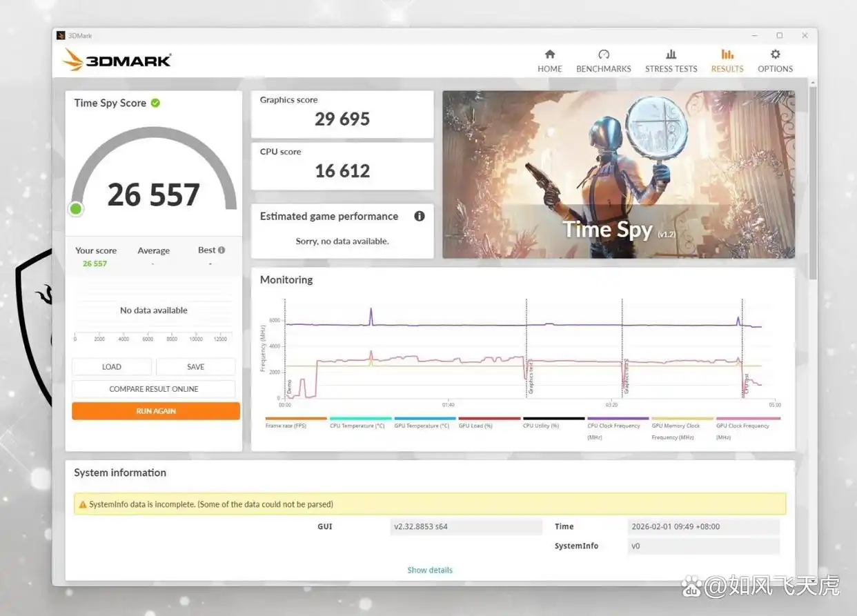Image resolution: width=857 pixels, height=616 pixels.
Task: Click the info icon next to Best
Action: 221,250
